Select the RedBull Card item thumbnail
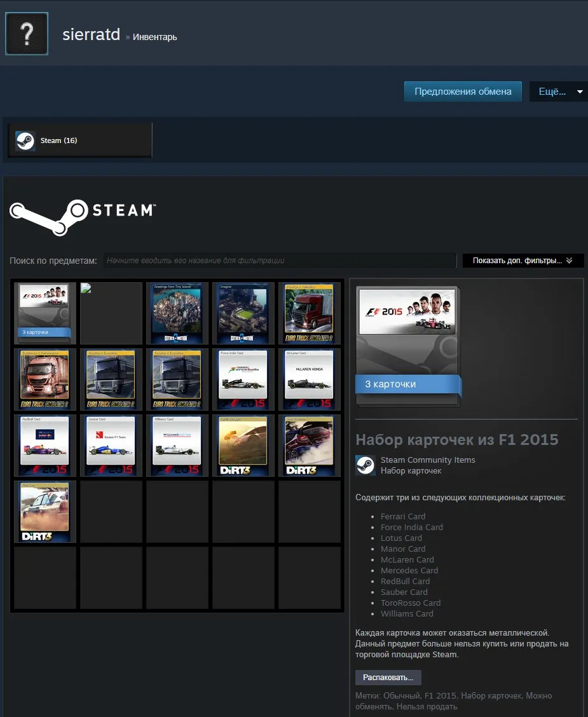This screenshot has height=717, width=588. pyautogui.click(x=44, y=446)
